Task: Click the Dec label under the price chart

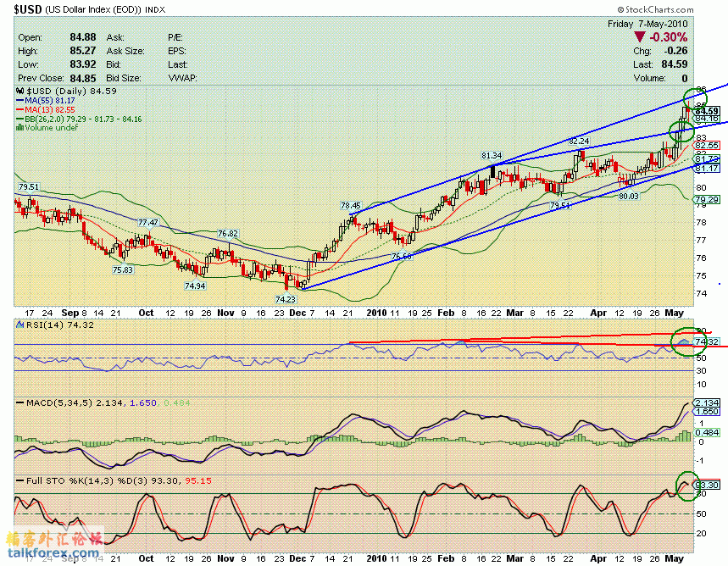Action: click(x=297, y=313)
